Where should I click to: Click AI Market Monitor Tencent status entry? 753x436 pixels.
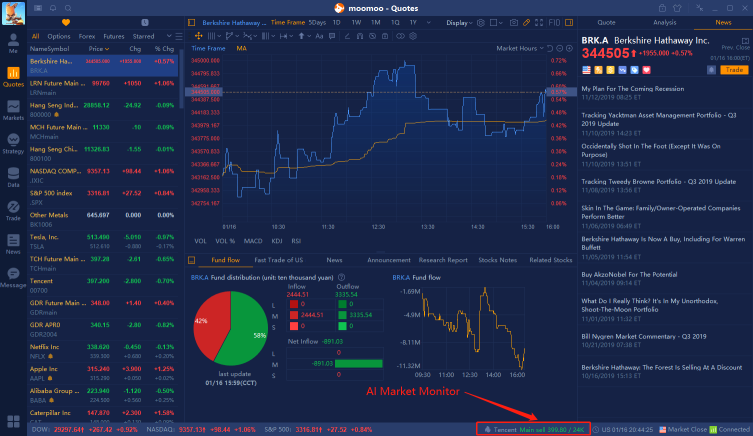[x=534, y=429]
